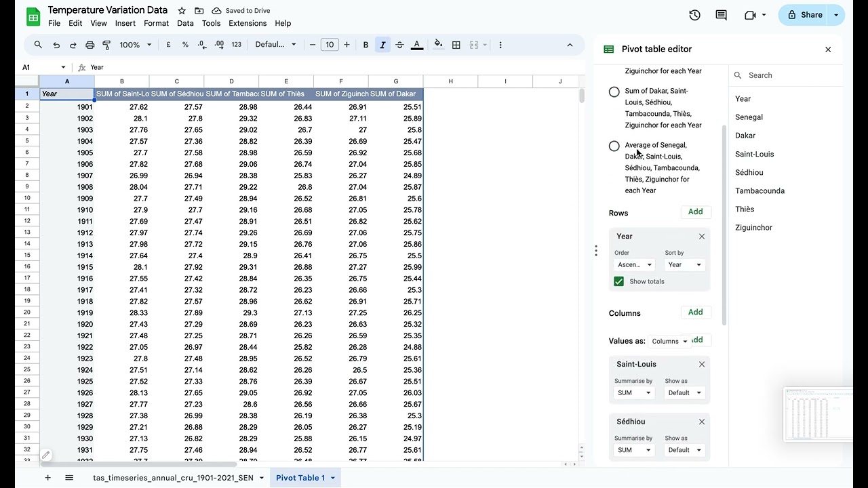
Task: Click the Share button
Action: point(805,15)
